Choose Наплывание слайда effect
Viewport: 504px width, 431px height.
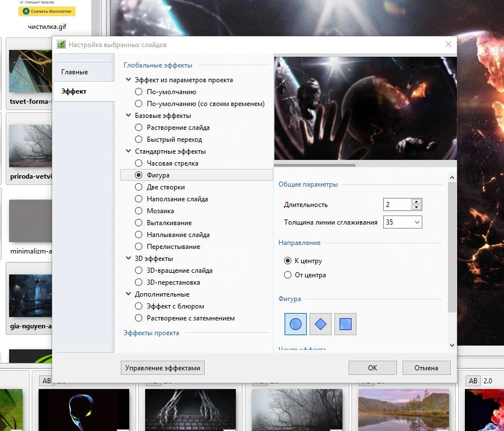(138, 234)
